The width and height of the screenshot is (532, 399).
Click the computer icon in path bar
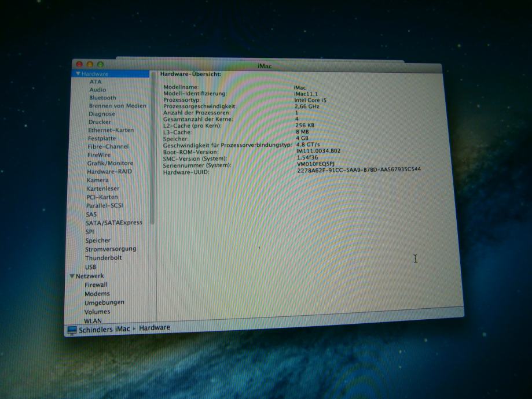pos(72,330)
